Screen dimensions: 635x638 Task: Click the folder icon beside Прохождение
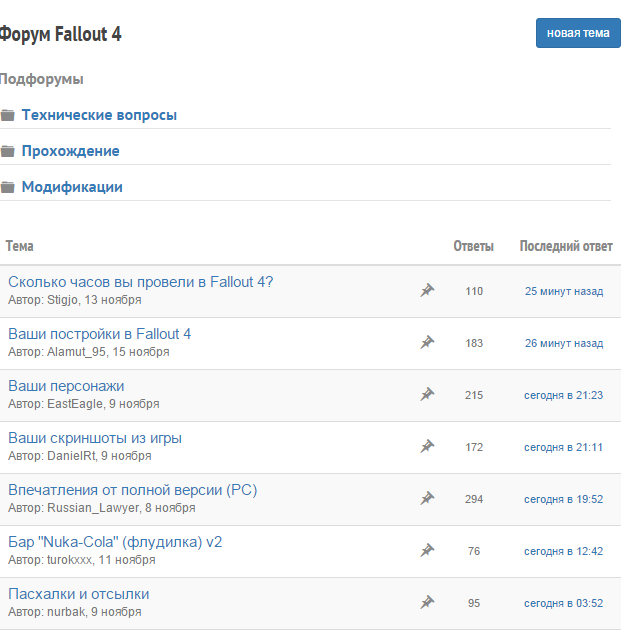pos(7,152)
